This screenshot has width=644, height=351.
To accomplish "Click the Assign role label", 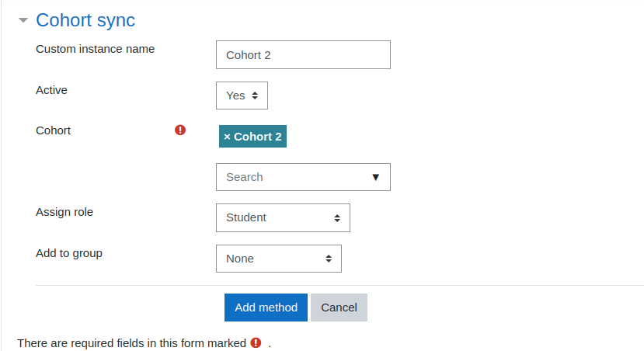I will click(64, 212).
